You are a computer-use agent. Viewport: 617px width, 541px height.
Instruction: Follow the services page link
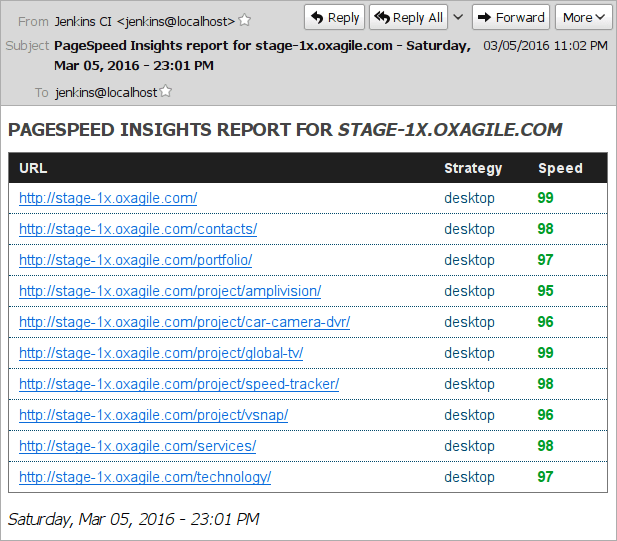point(137,446)
